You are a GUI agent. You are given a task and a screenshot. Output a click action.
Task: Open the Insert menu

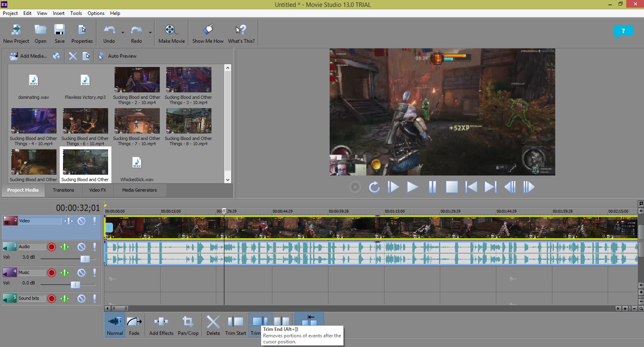coord(59,13)
